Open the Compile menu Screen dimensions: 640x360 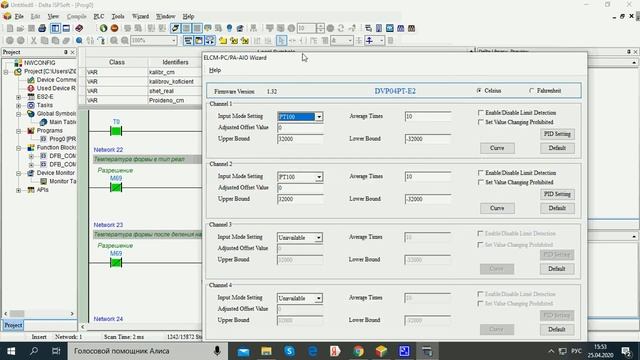point(76,16)
